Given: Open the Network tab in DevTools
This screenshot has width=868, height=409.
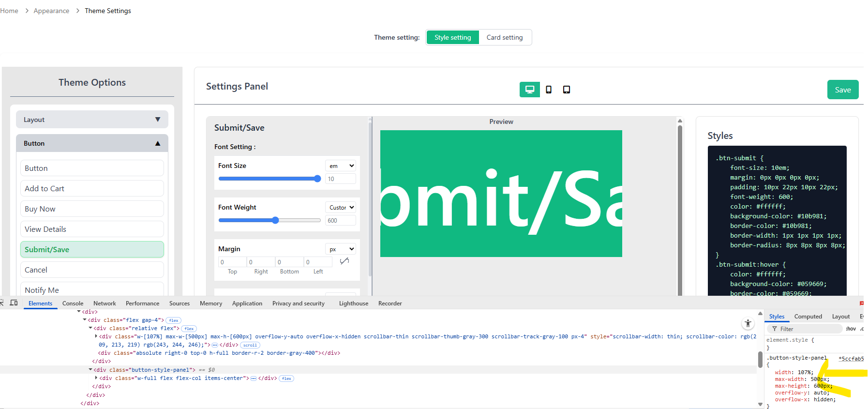Looking at the screenshot, I should tap(105, 303).
